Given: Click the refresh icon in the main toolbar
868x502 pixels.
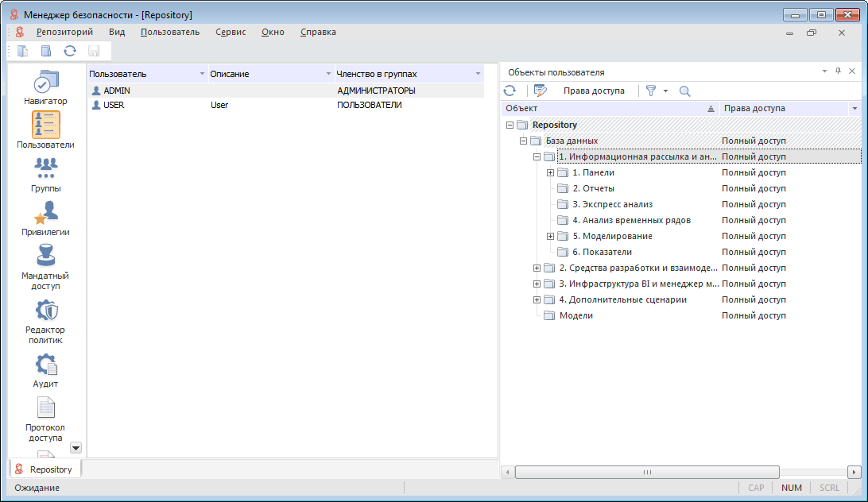Looking at the screenshot, I should [x=70, y=51].
